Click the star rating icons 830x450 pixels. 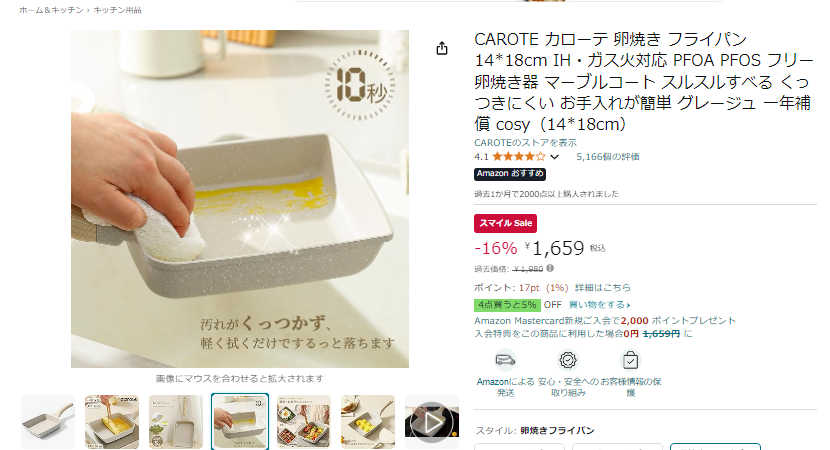click(x=518, y=157)
